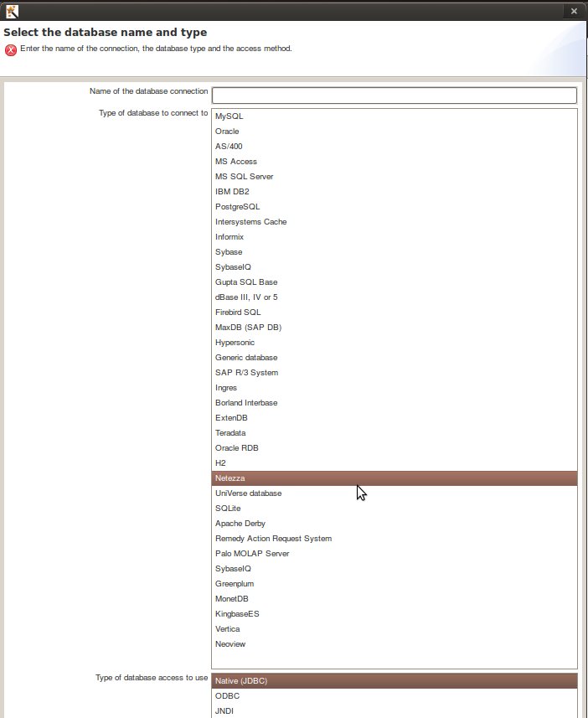Select UniVerse database
Viewport: 588px width, 718px height.
click(395, 494)
